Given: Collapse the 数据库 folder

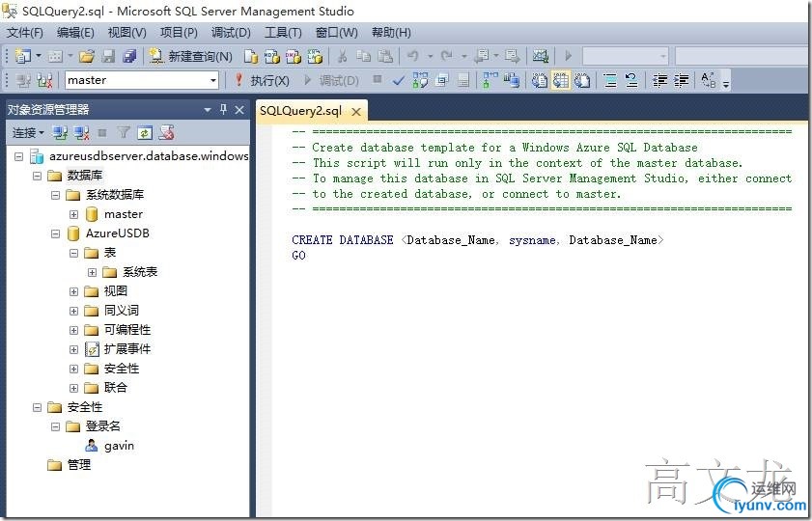Looking at the screenshot, I should 38,176.
